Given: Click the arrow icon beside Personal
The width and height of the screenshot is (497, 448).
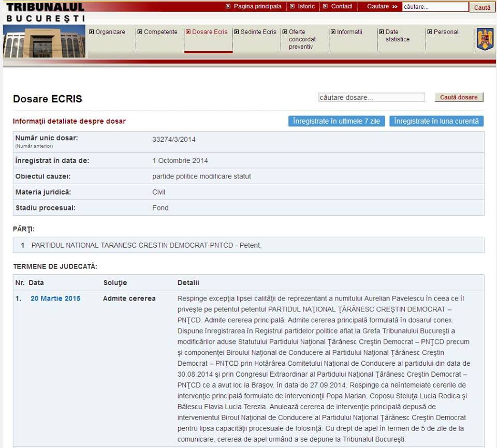Looking at the screenshot, I should pyautogui.click(x=430, y=32).
